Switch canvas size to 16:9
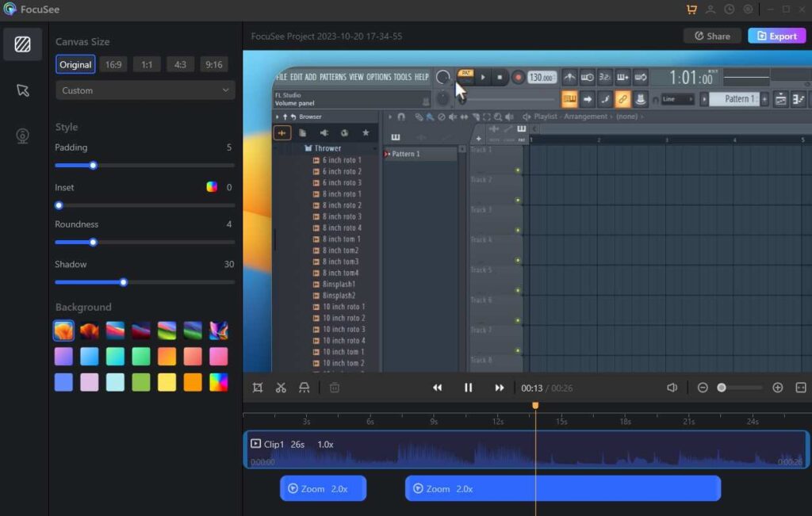This screenshot has width=812, height=516. pyautogui.click(x=113, y=64)
